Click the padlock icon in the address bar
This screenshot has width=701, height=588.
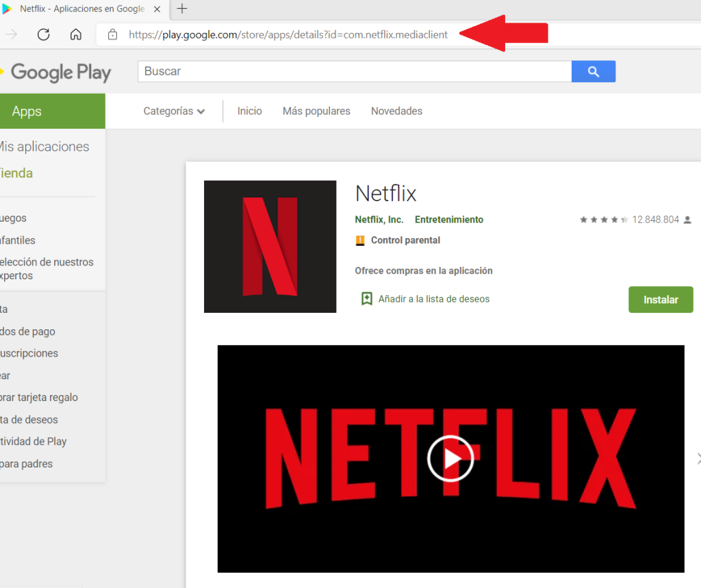(x=113, y=34)
